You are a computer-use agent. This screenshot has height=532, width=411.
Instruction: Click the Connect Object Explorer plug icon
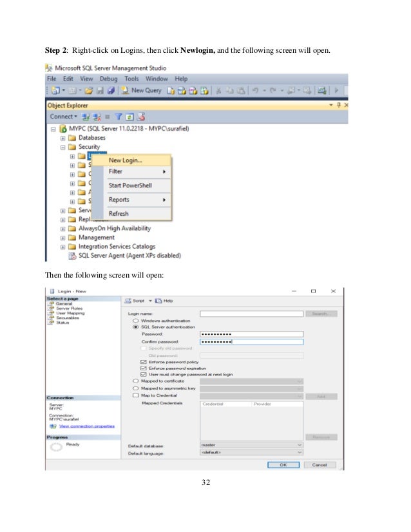pos(86,117)
